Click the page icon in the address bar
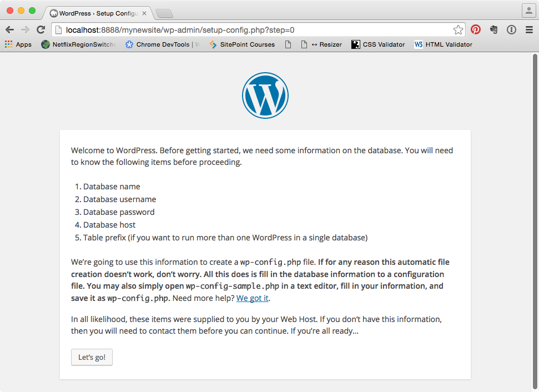 point(59,30)
